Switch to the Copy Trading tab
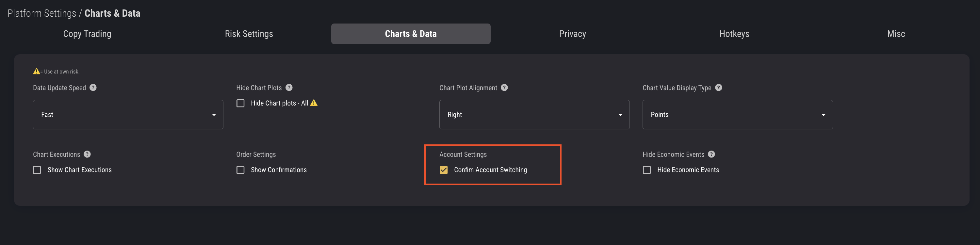The image size is (980, 245). 87,34
